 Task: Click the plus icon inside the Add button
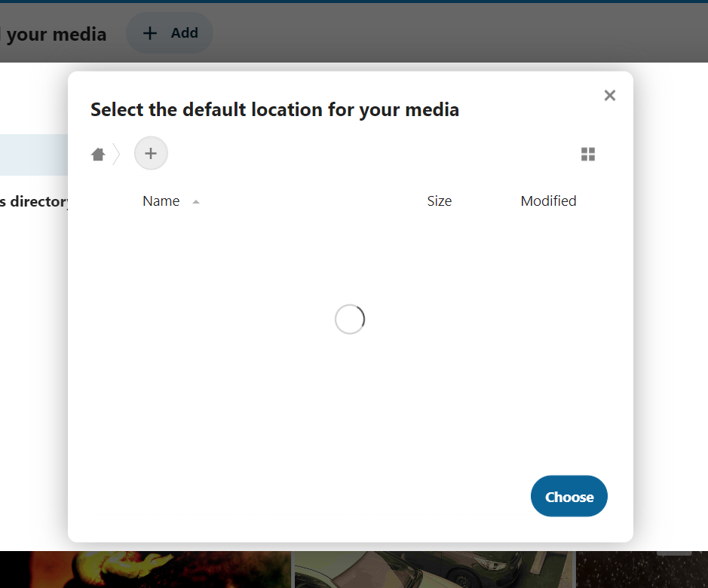click(x=149, y=32)
